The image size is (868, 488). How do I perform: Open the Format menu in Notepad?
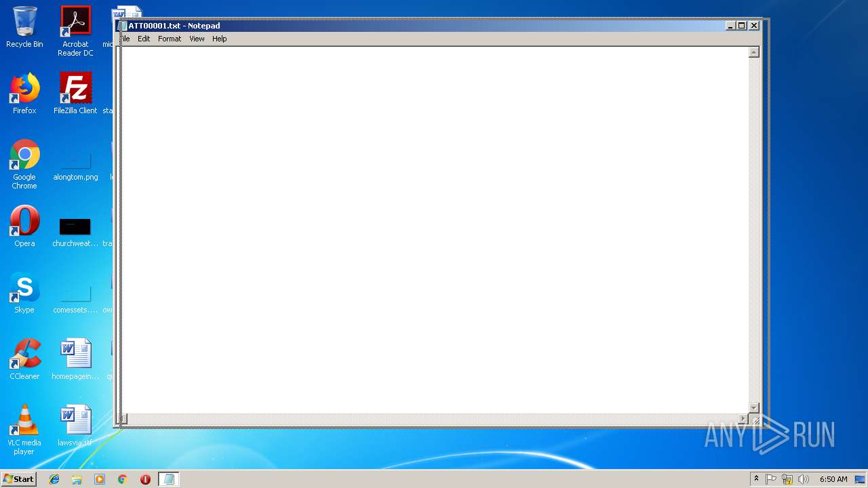(x=170, y=39)
